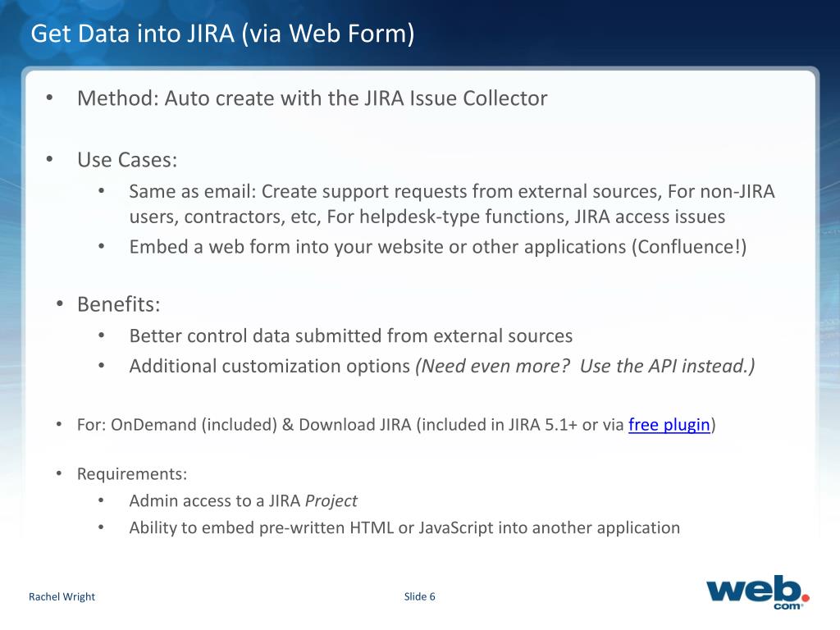Click the 'Use Cases:' heading

pyautogui.click(x=127, y=160)
